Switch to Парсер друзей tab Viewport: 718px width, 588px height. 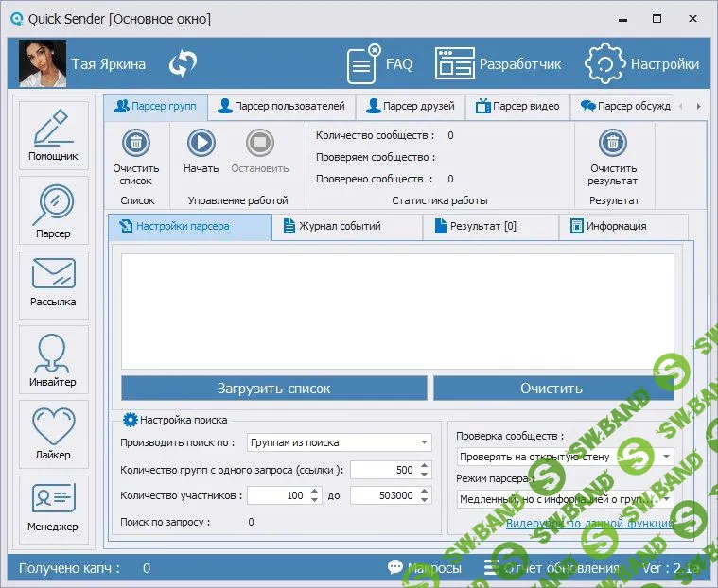(411, 106)
